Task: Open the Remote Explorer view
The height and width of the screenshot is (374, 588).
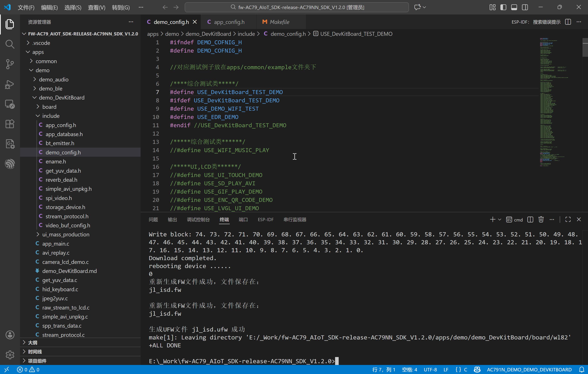Action: (10, 104)
